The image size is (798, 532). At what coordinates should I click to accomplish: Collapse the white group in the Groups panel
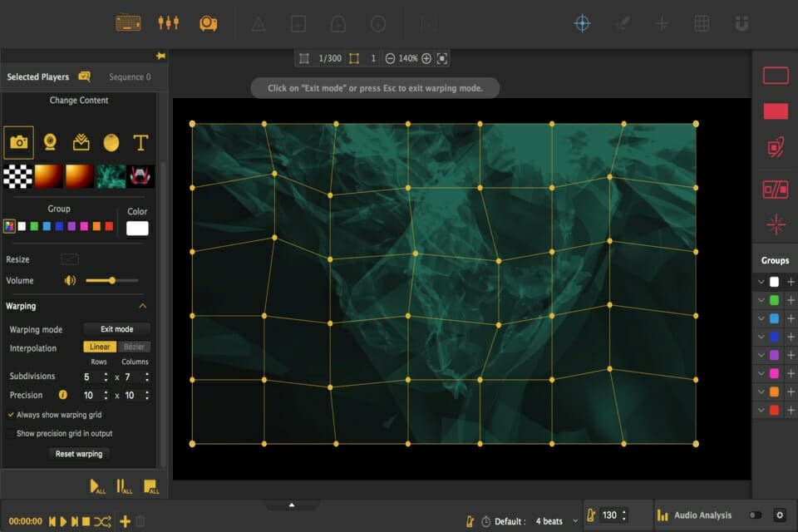click(x=761, y=281)
